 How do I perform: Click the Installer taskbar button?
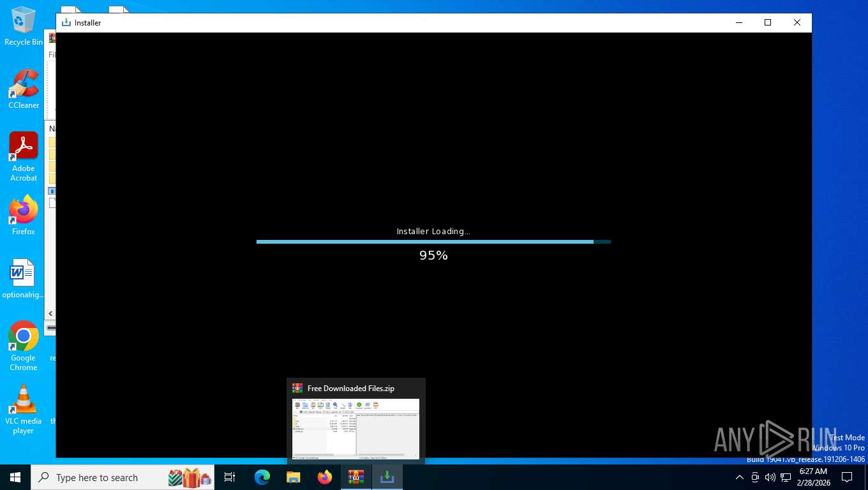(x=387, y=477)
